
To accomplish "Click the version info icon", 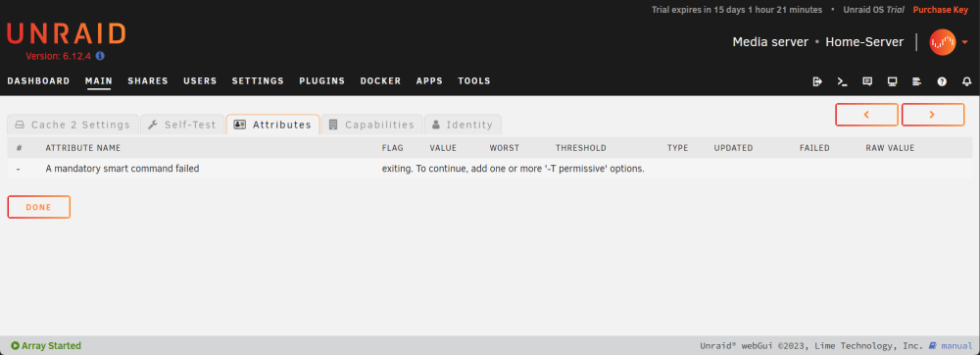I will 100,56.
